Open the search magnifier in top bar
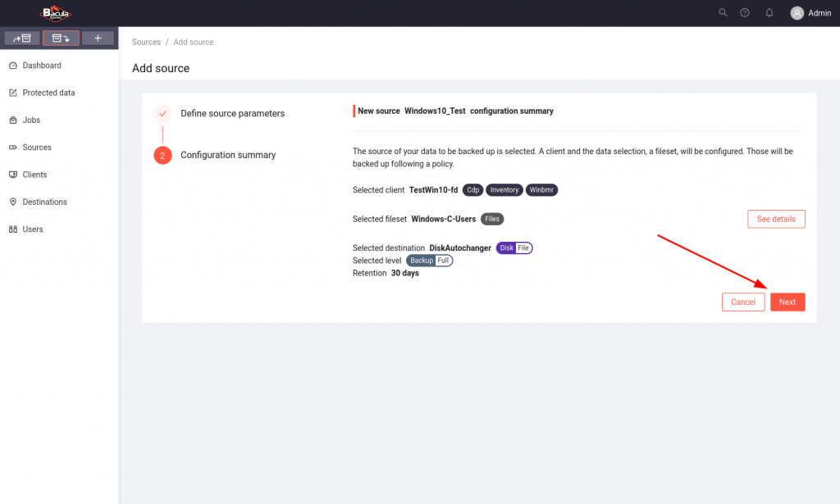 click(x=723, y=13)
